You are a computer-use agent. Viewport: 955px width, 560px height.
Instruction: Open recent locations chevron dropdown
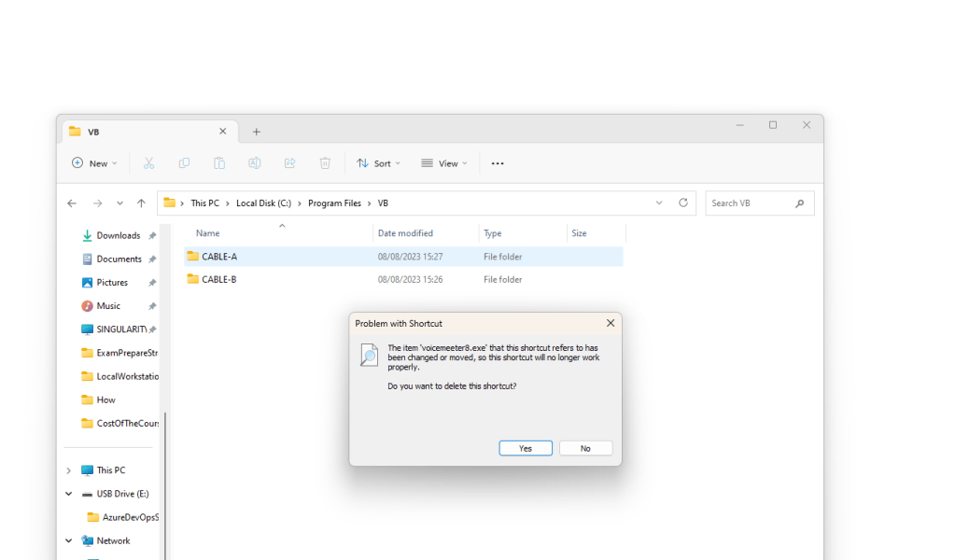click(120, 203)
